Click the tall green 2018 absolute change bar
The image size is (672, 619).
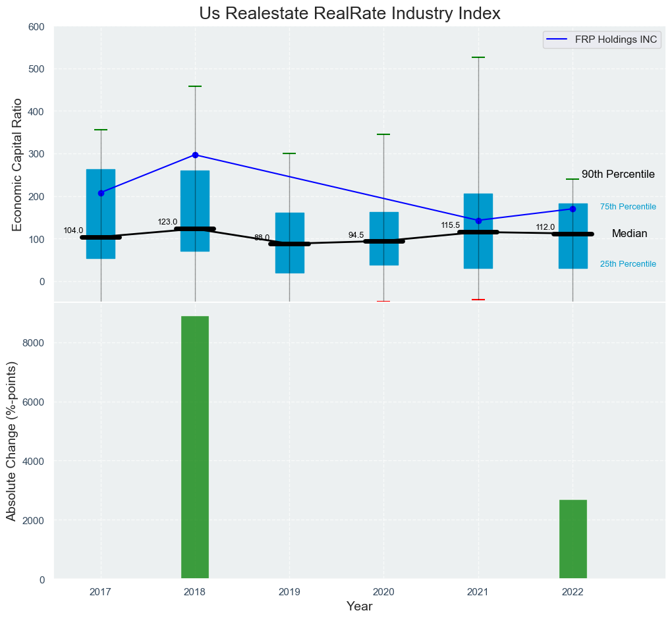[195, 448]
